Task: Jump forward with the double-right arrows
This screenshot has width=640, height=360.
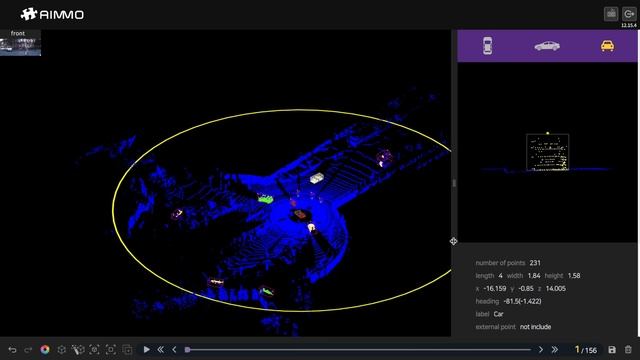Action: tap(554, 350)
